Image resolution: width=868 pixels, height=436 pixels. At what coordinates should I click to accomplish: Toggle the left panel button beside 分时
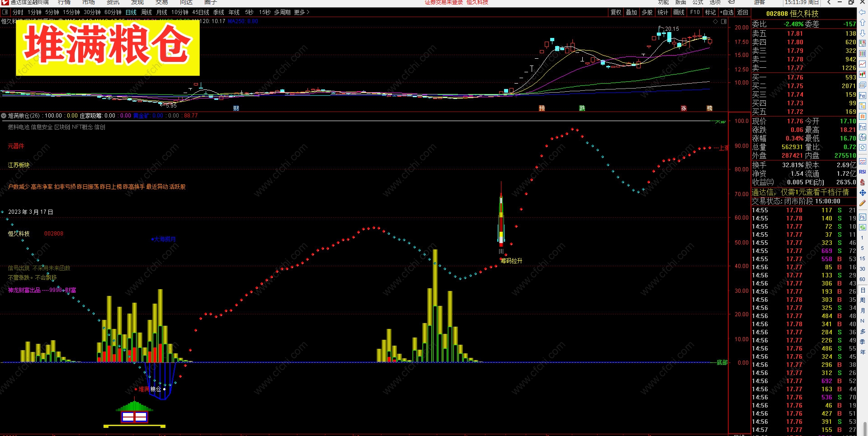click(x=5, y=12)
